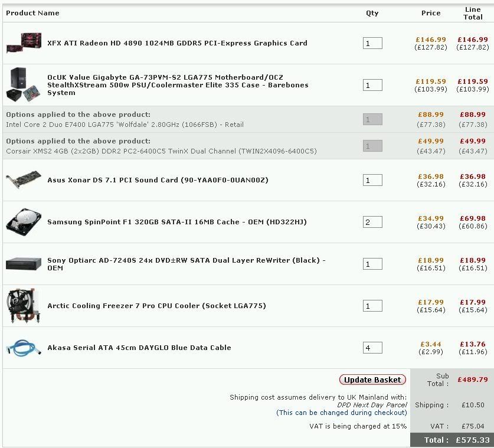The height and width of the screenshot is (448, 494).
Task: Open the Arctic Cooling Freezer cooler thumbnail
Action: [24, 306]
